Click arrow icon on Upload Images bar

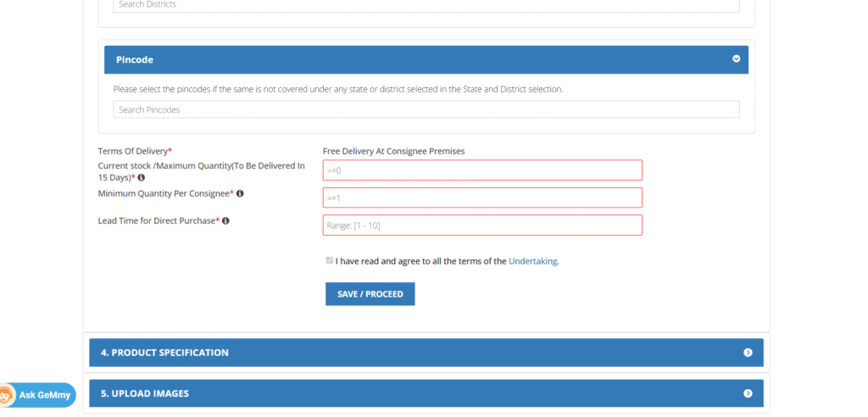click(x=748, y=393)
